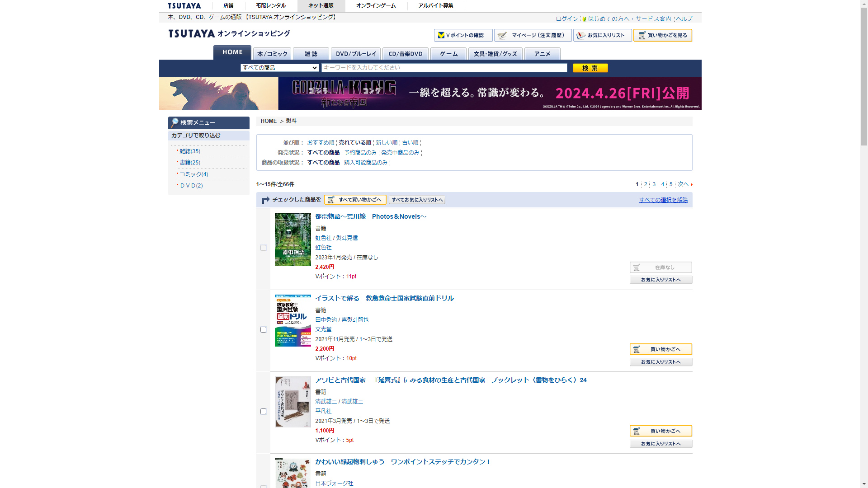This screenshot has width=868, height=488.
Task: Open イラストで解る 救急救命士国家試験直前ドリル title
Action: (384, 299)
